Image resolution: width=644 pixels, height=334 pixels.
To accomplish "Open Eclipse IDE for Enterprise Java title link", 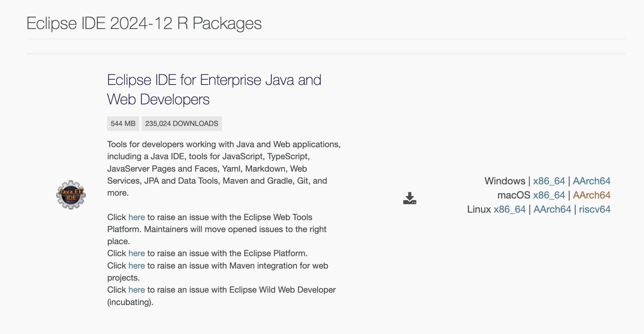I will pos(214,90).
